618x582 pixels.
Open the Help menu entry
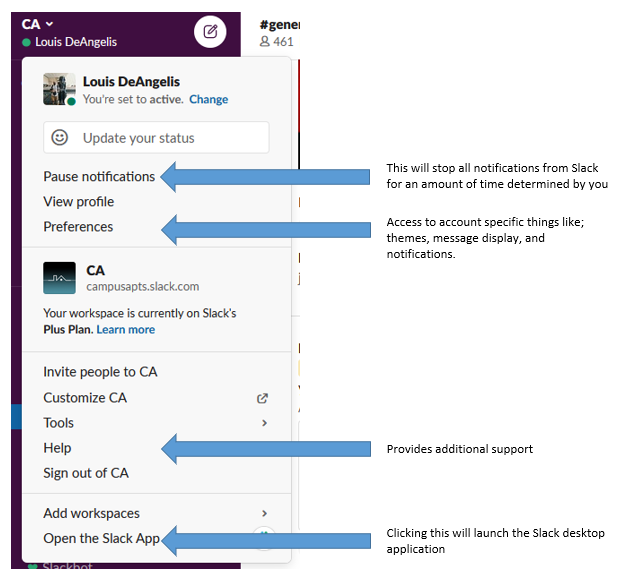pyautogui.click(x=57, y=448)
